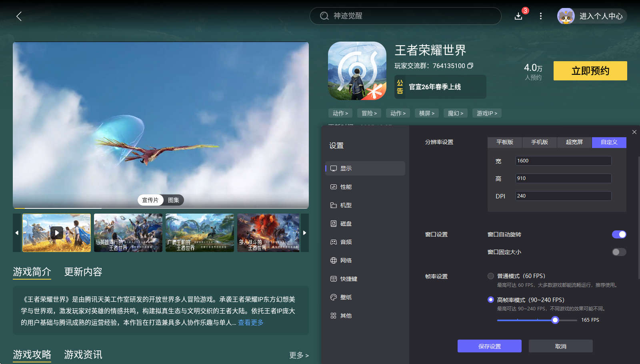
Task: Enable fixed window size toggle
Action: pyautogui.click(x=619, y=252)
